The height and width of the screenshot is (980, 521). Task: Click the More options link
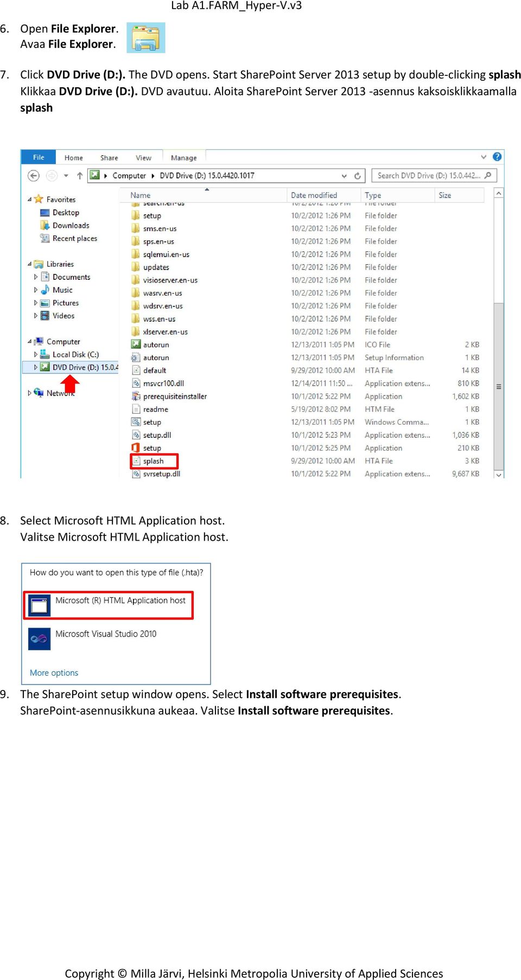coord(54,673)
